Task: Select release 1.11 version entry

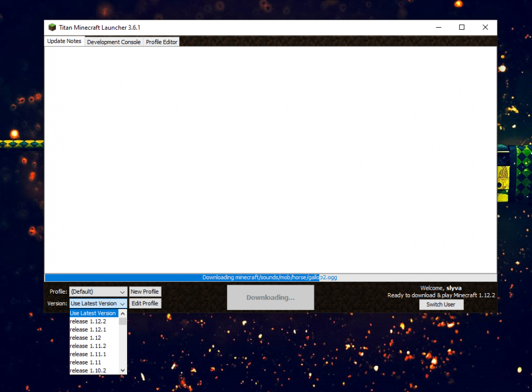Action: pos(94,362)
